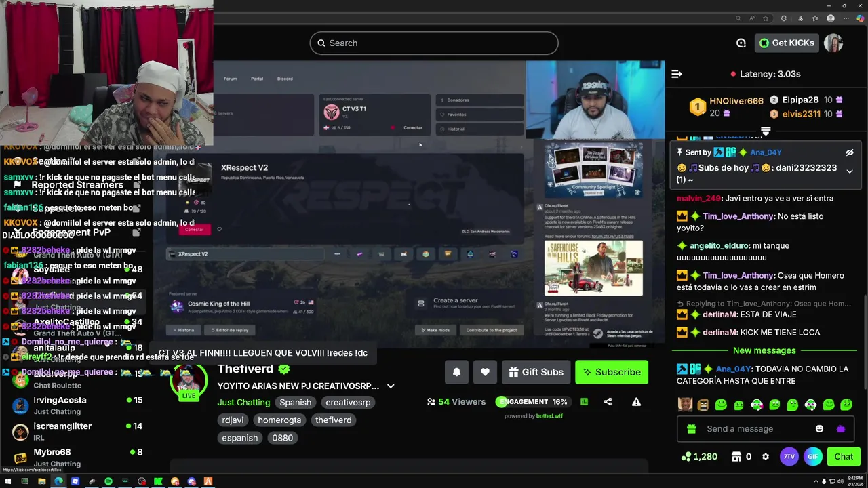Click the 54 Viewers count
Image resolution: width=868 pixels, height=488 pixels.
pyautogui.click(x=456, y=402)
